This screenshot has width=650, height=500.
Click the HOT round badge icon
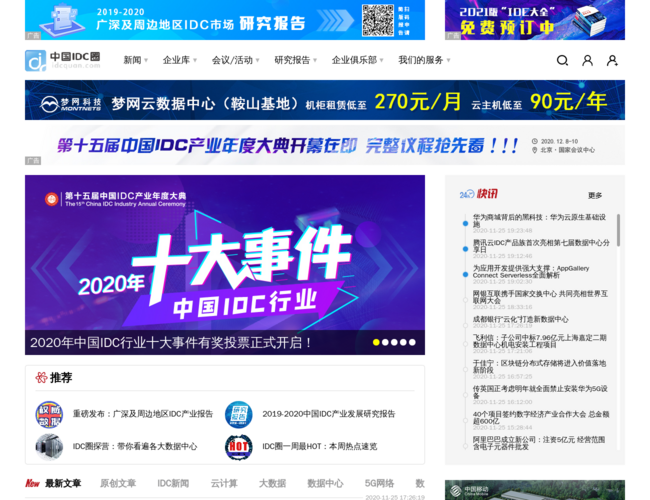point(239,447)
